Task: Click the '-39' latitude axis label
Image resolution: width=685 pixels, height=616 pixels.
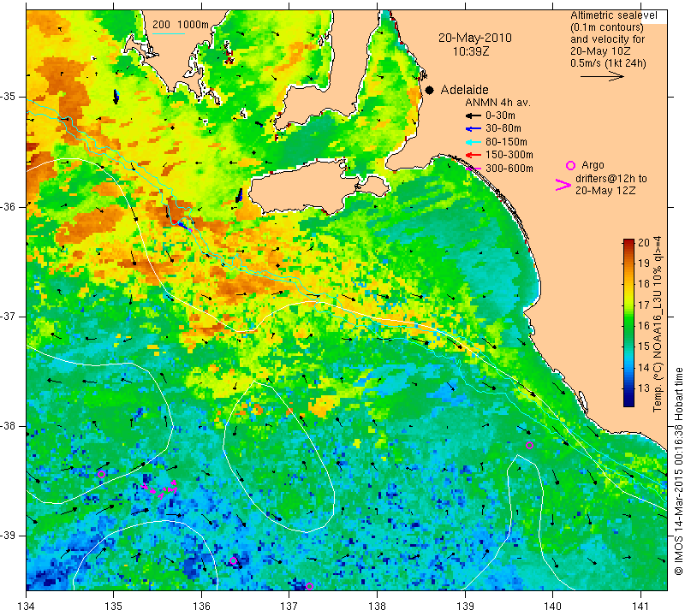Action: point(9,536)
